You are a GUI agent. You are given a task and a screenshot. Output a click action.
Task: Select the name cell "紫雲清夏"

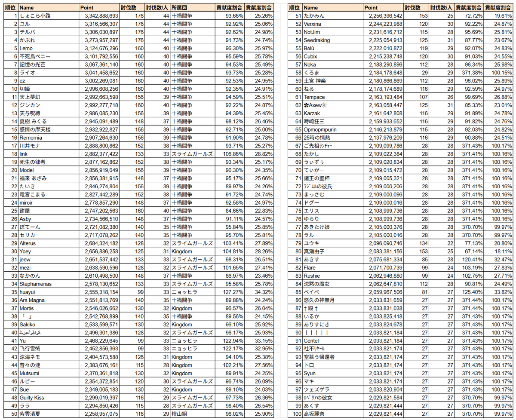(x=49, y=414)
